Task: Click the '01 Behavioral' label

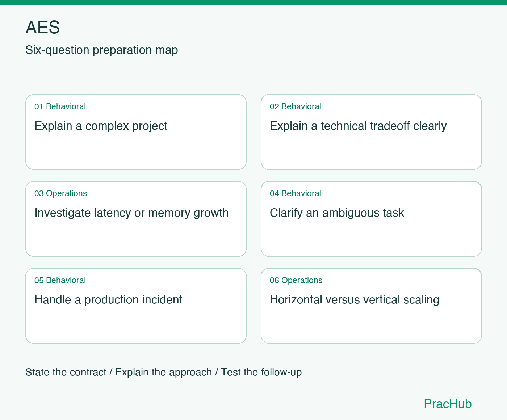Action: [60, 106]
